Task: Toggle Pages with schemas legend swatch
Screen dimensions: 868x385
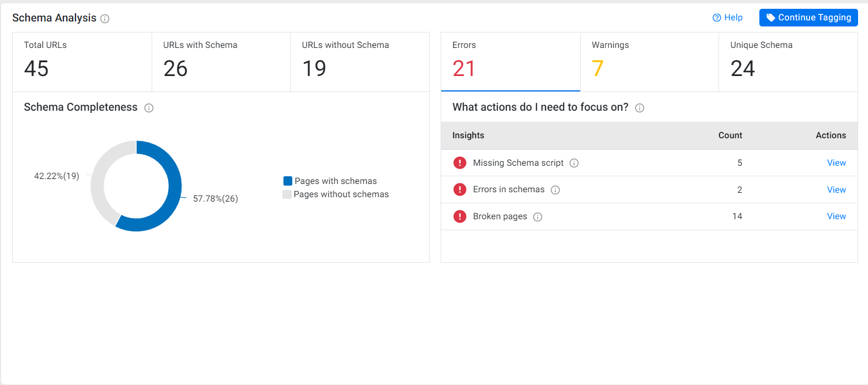Action: (288, 181)
